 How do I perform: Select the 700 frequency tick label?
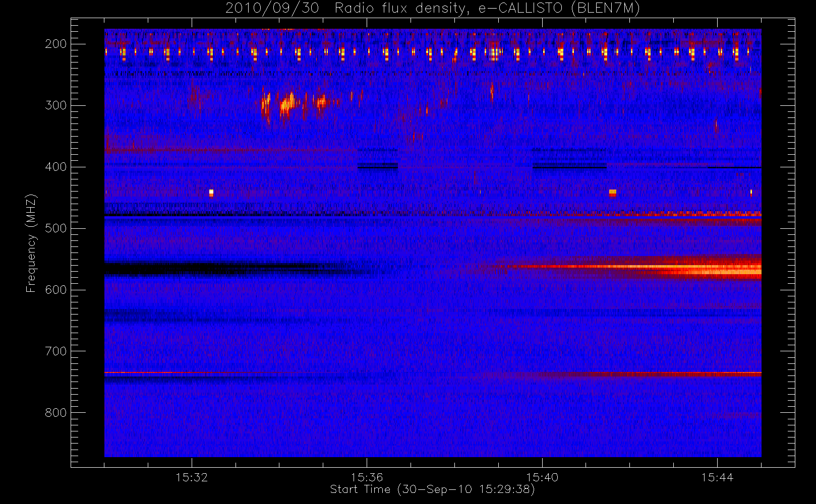pos(56,351)
